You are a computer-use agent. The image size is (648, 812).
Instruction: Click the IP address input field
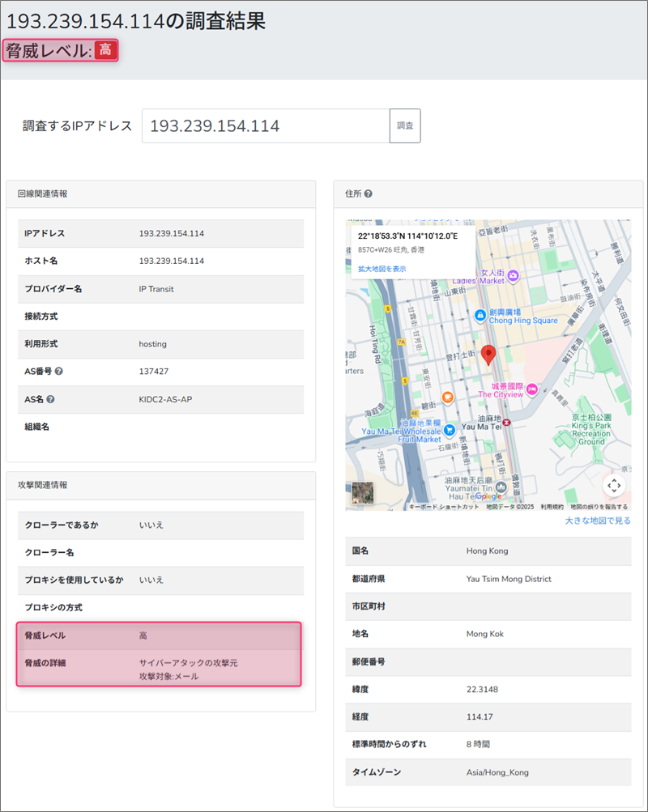tap(265, 126)
